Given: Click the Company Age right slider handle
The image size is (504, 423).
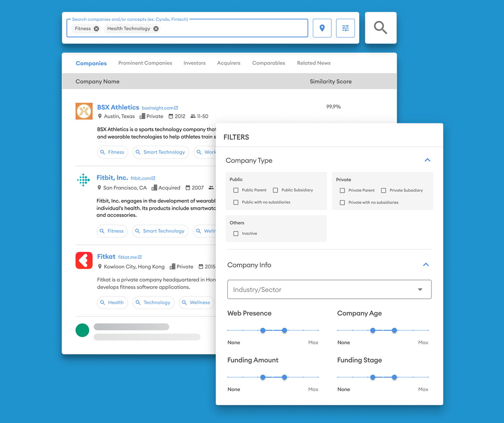Looking at the screenshot, I should [394, 330].
